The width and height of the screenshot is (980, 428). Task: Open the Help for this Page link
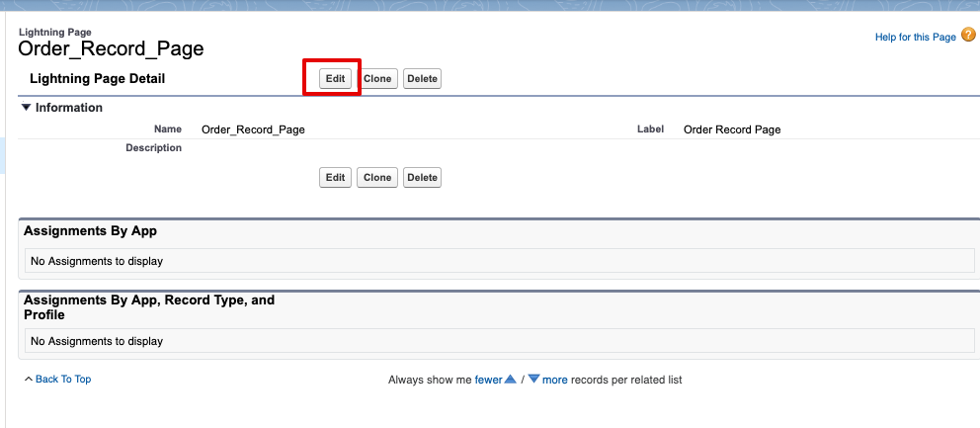tap(915, 37)
